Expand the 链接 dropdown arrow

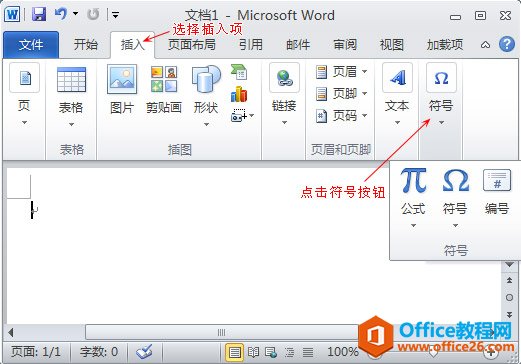coord(284,123)
